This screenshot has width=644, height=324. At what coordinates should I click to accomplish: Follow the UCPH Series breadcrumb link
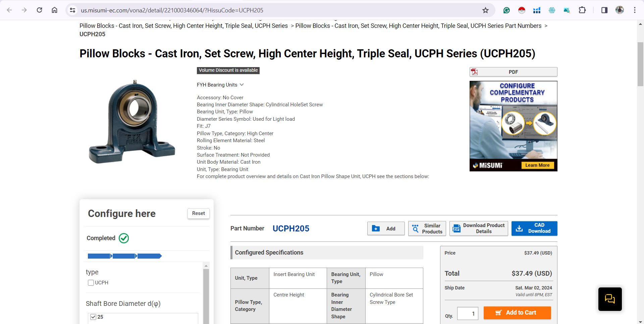pyautogui.click(x=183, y=26)
